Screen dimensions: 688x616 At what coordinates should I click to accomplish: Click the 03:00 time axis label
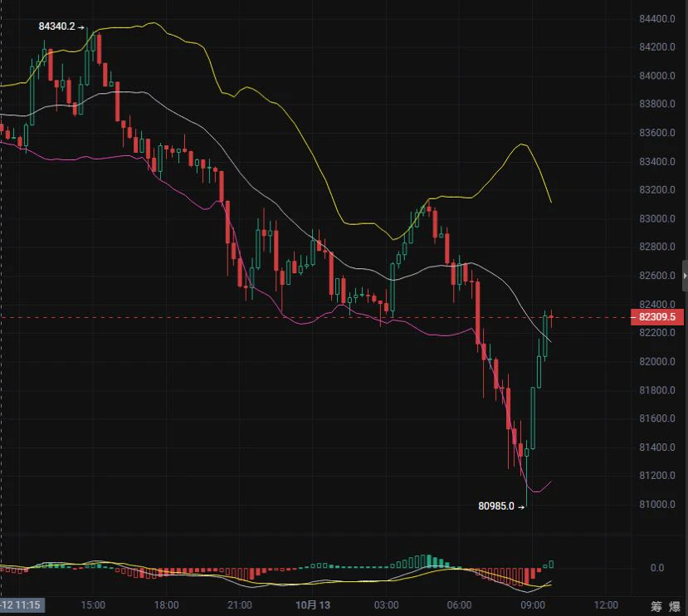386,605
